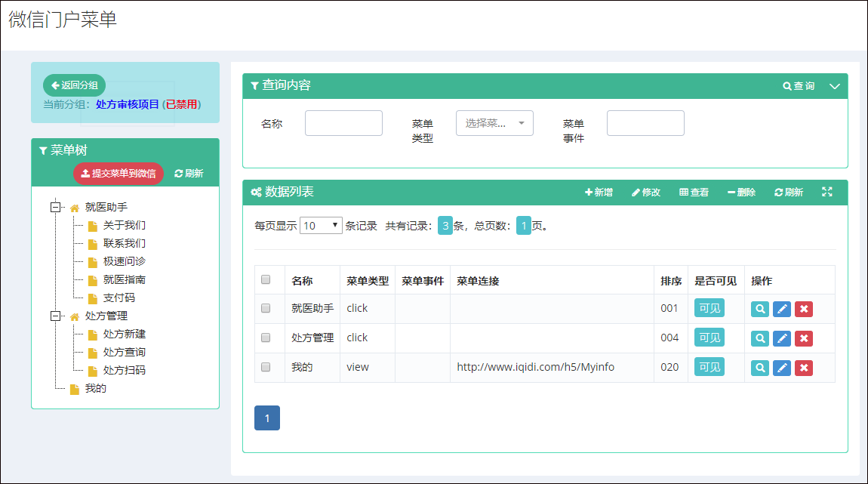Select 处方新建 in menu tree

point(124,334)
